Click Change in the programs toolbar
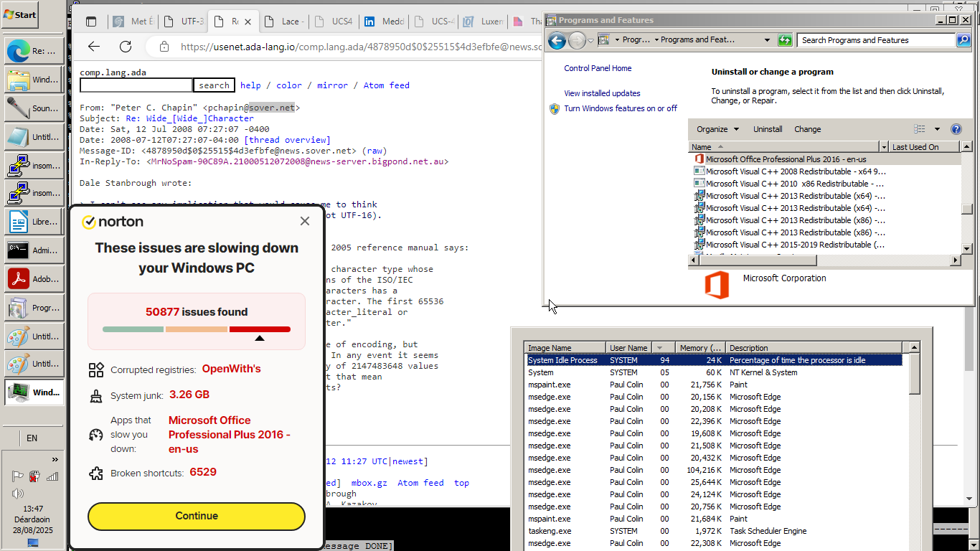This screenshot has height=551, width=980. coord(807,129)
